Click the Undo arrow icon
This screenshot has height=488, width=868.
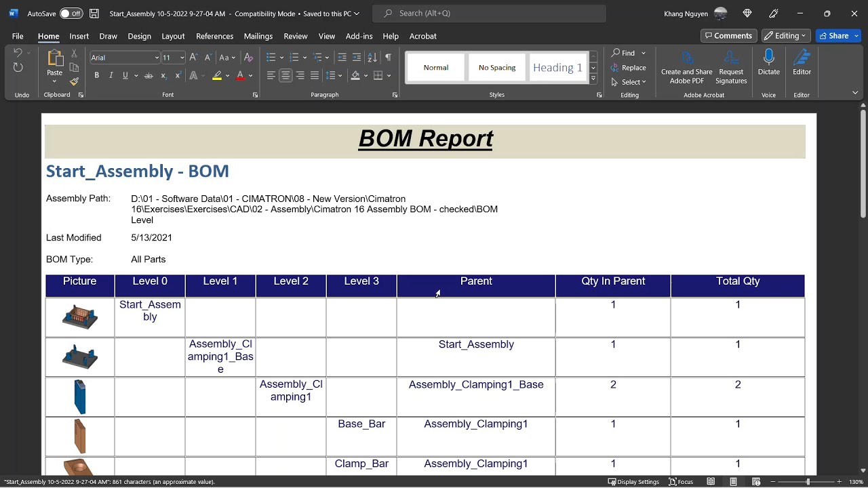[18, 53]
